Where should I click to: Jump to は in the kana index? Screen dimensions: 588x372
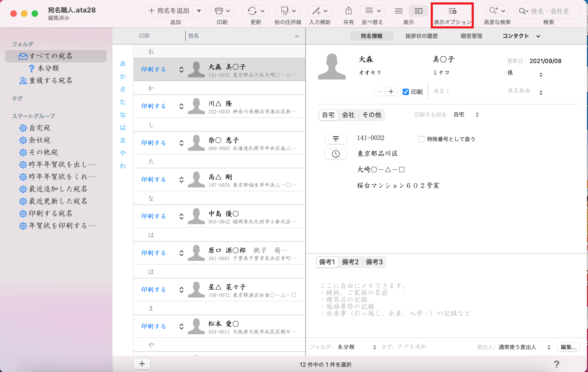pyautogui.click(x=123, y=128)
